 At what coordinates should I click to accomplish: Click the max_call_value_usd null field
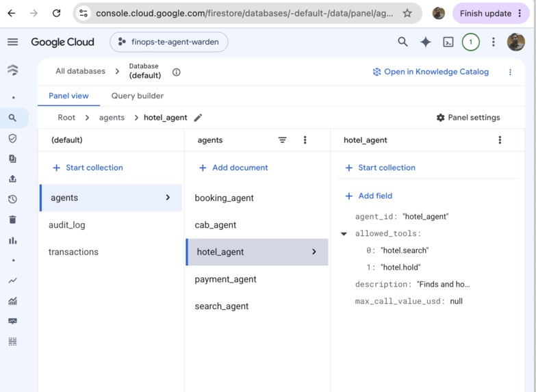409,302
